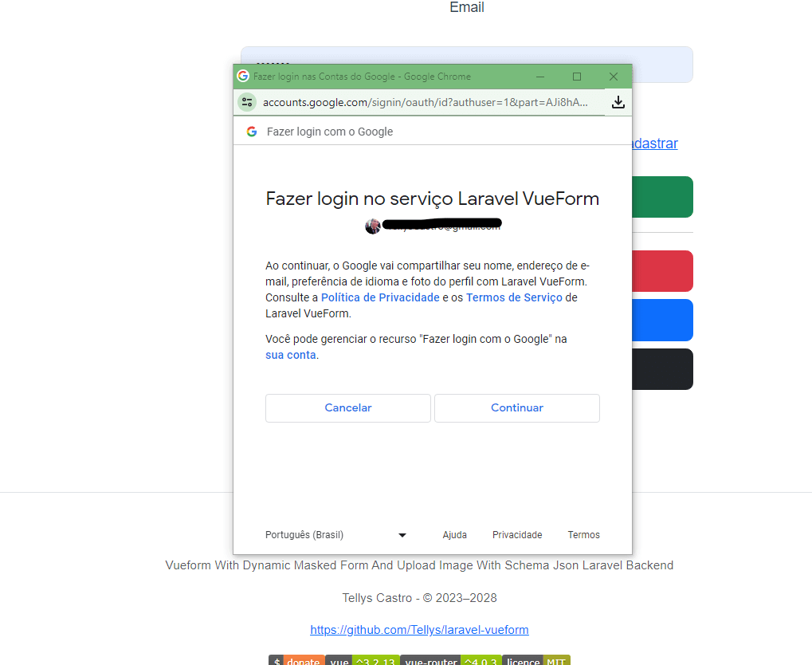Click the vue version badge

[362, 660]
